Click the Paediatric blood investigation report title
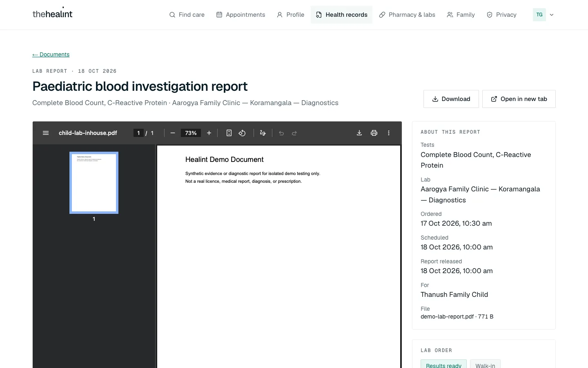Viewport: 588px width, 368px height. tap(140, 86)
